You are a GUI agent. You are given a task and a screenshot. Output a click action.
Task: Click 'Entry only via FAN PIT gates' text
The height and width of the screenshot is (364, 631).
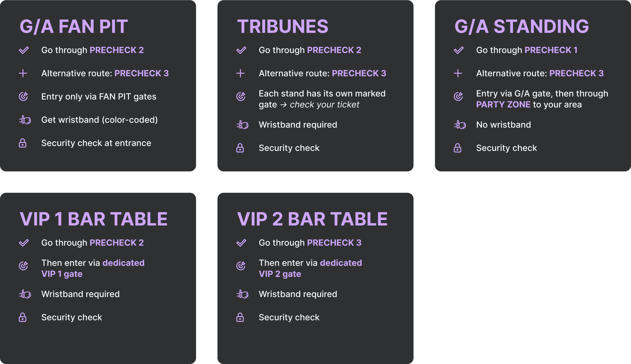click(x=99, y=97)
